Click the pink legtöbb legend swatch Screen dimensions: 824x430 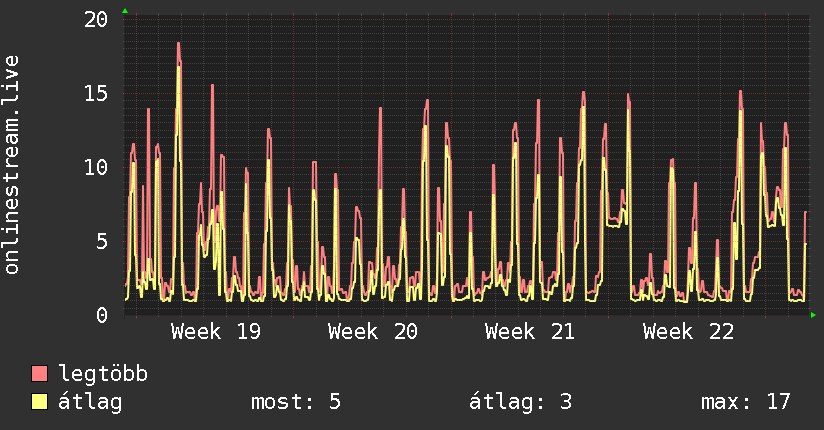39,373
